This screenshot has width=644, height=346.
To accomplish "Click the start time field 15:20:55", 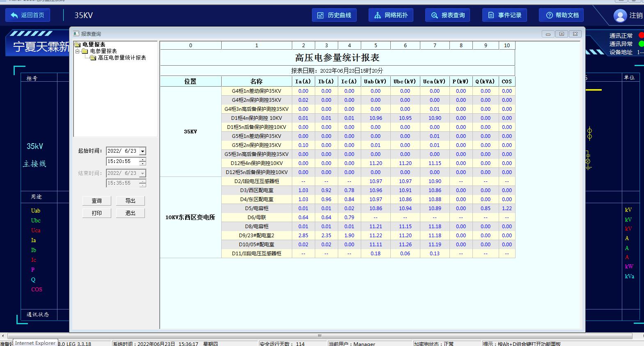I will click(x=121, y=162).
